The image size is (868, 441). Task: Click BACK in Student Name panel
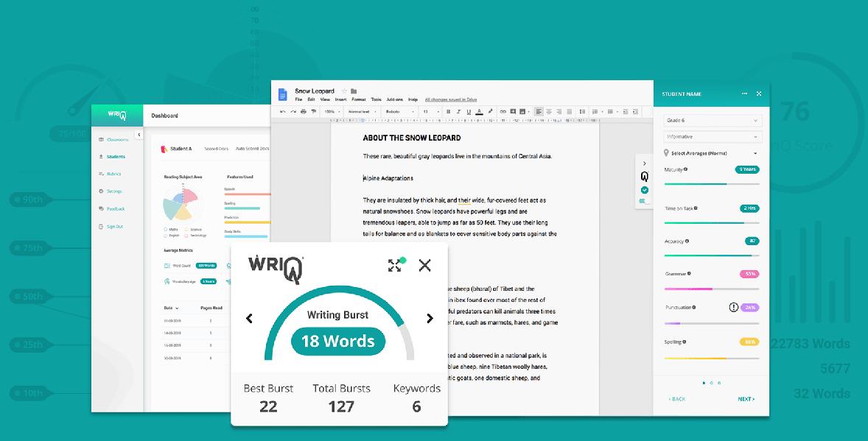(x=676, y=399)
